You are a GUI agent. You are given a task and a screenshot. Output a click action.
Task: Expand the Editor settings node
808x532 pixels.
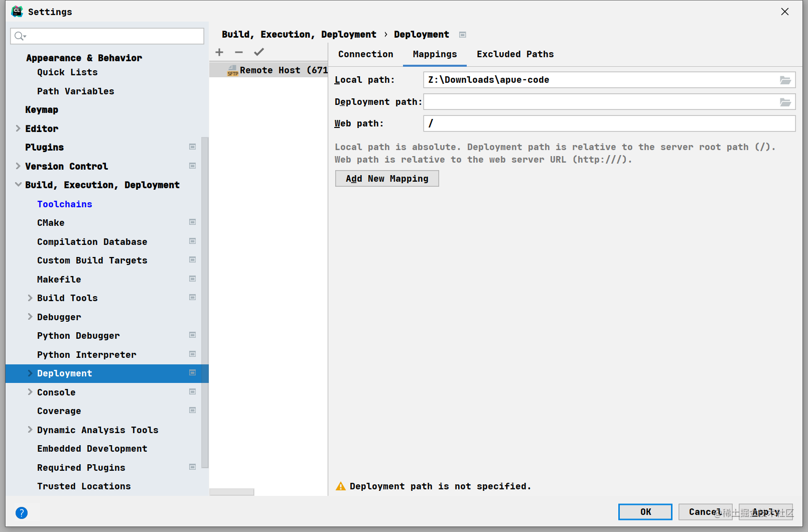click(18, 128)
